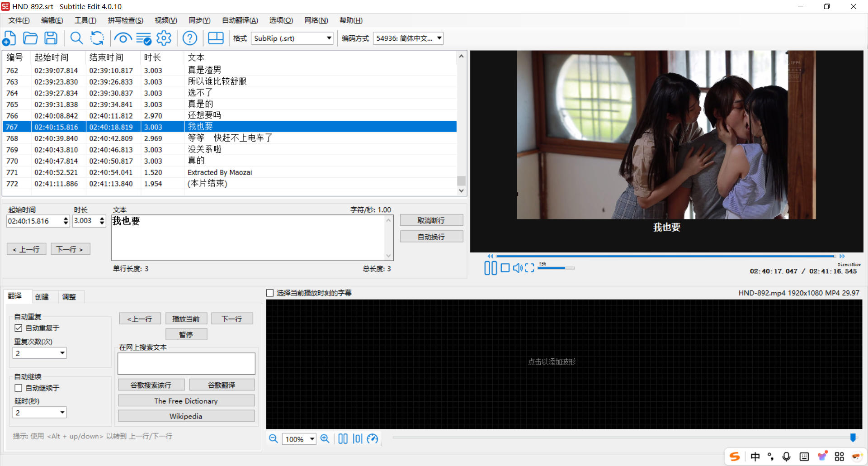Screen dimensions: 868x466
Task: Pause the video playback
Action: click(491, 268)
